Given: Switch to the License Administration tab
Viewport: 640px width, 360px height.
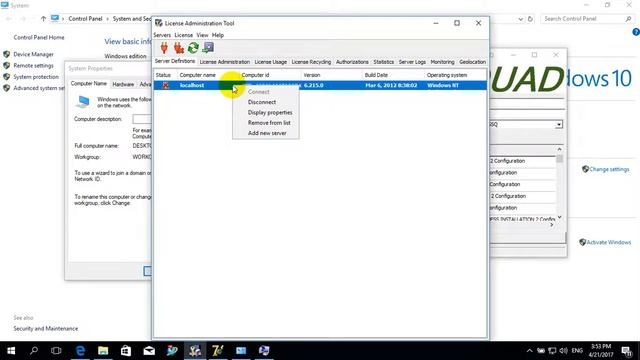Looking at the screenshot, I should tap(224, 62).
